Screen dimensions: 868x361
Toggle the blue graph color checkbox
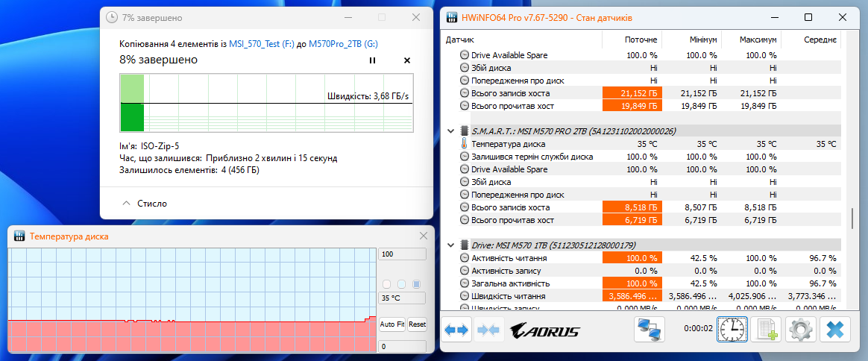point(416,284)
